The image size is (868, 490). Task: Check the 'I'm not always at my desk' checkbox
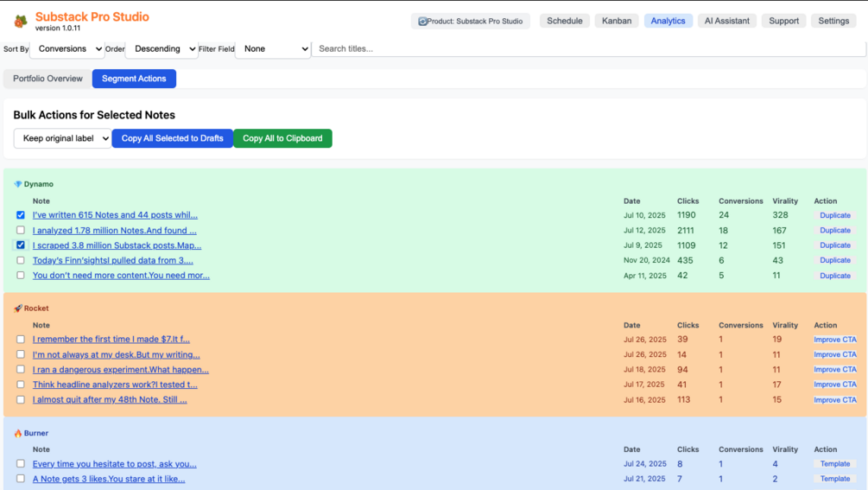click(21, 354)
